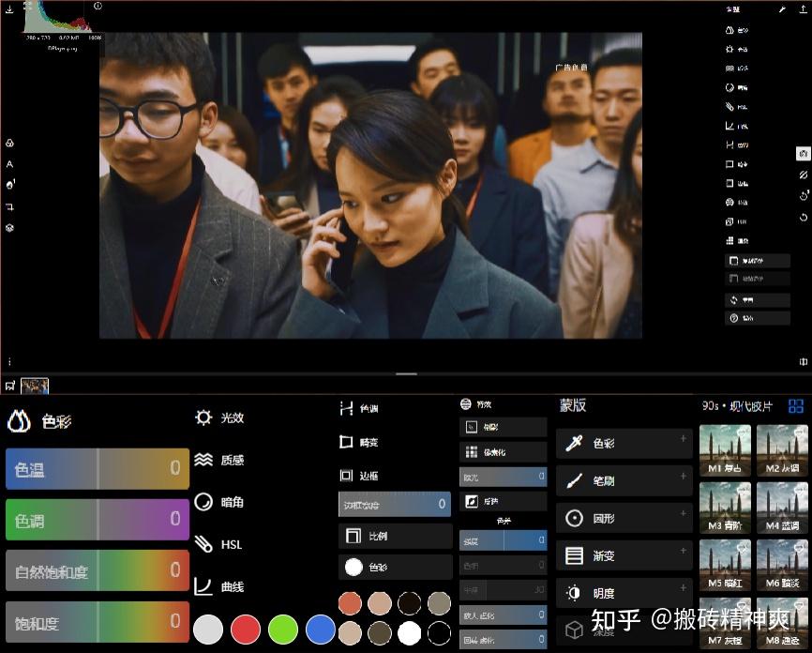Screen dimensions: 812x653
Task: Adjust the border width slider under 边框
Action: click(x=395, y=504)
